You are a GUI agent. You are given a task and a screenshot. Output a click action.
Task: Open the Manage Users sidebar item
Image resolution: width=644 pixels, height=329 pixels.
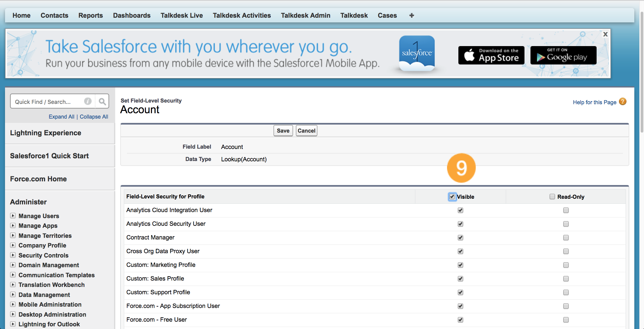[x=39, y=216]
